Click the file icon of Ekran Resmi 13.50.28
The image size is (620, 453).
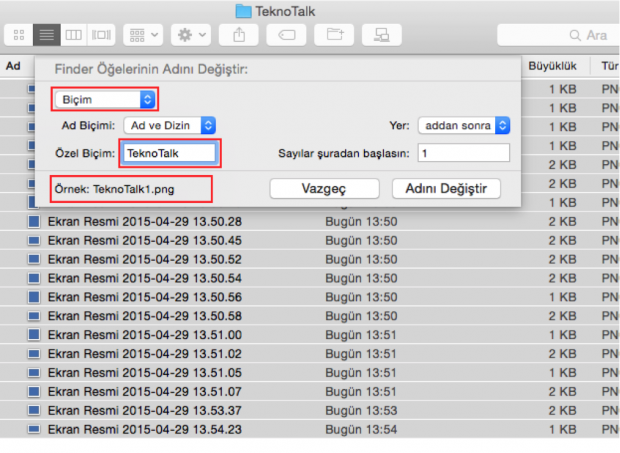coord(34,222)
